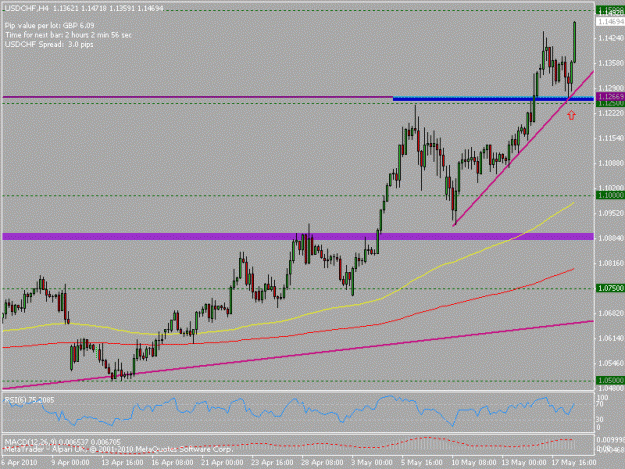Click the 1.10880 price scale value
Screen dimensions: 625x469
610,163
